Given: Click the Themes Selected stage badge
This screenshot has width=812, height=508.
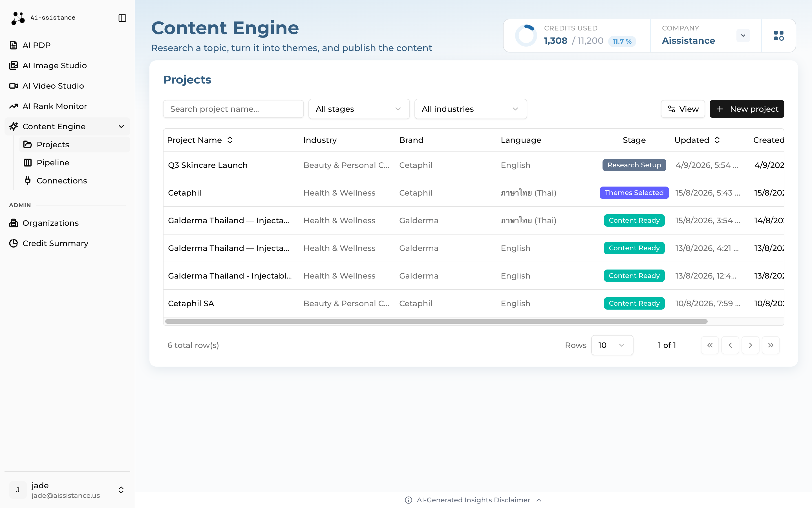Looking at the screenshot, I should coord(634,193).
